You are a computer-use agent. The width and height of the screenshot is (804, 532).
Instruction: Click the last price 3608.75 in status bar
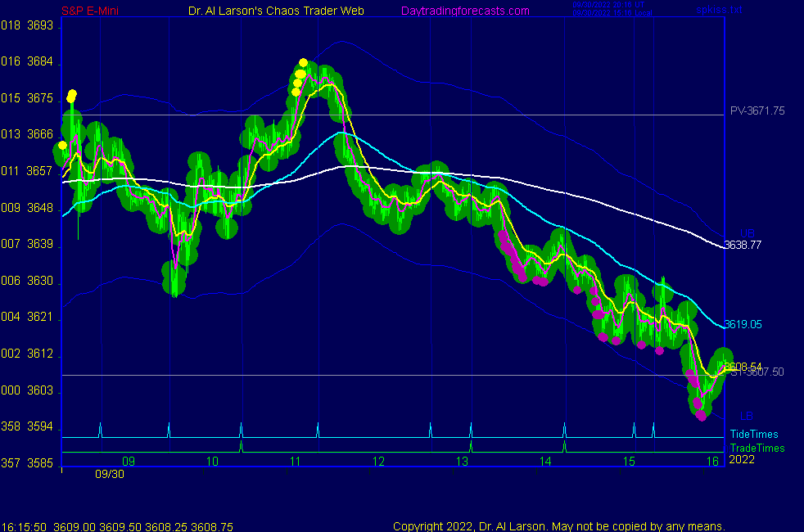(x=212, y=527)
